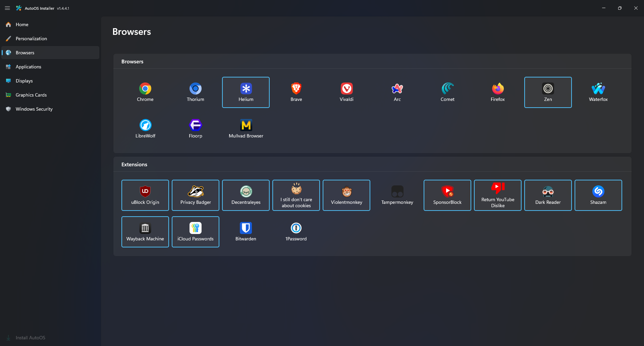This screenshot has width=644, height=346.
Task: Deselect the Zen browser tile
Action: pos(548,92)
